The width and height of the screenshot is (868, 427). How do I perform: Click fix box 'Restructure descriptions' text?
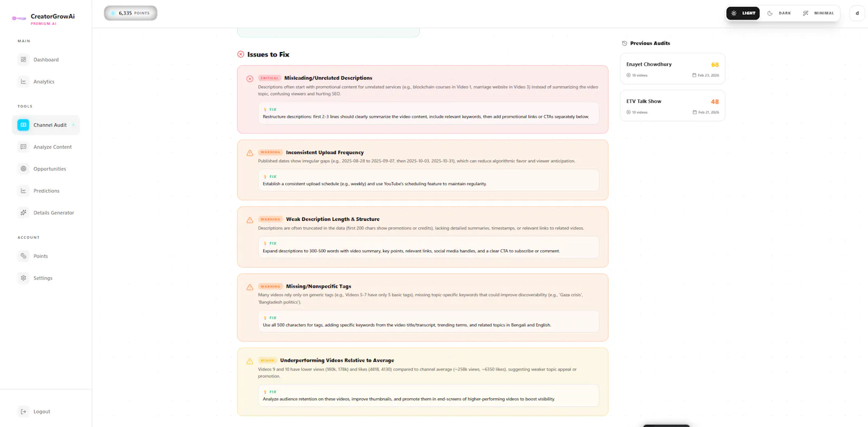(x=426, y=117)
